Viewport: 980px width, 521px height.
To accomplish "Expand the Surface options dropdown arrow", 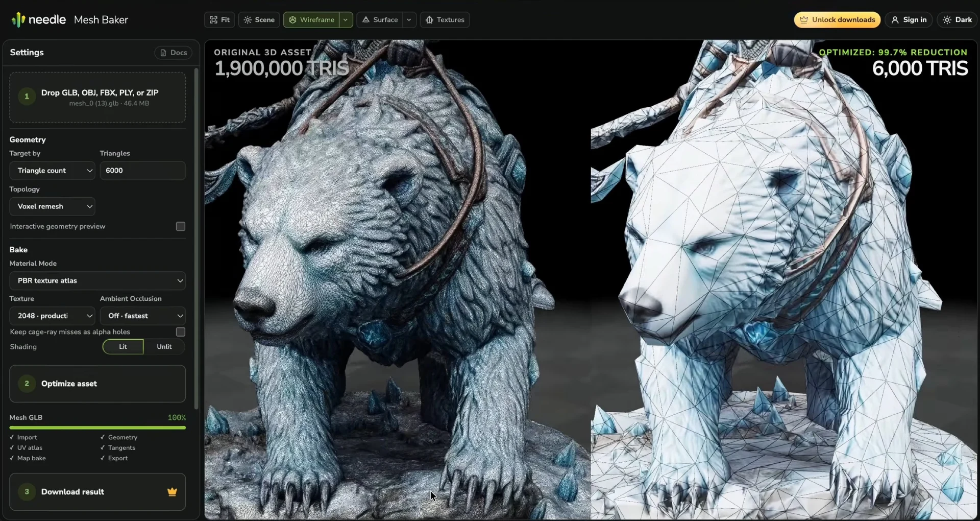I will (409, 20).
